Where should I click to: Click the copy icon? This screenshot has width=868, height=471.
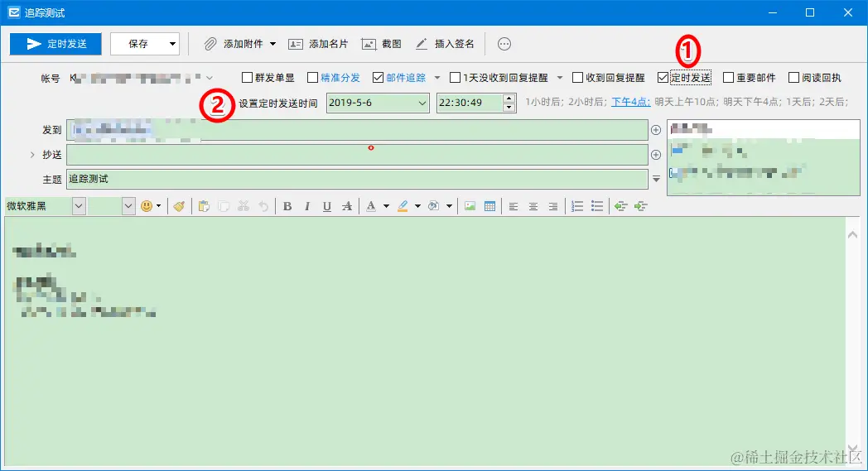(224, 206)
